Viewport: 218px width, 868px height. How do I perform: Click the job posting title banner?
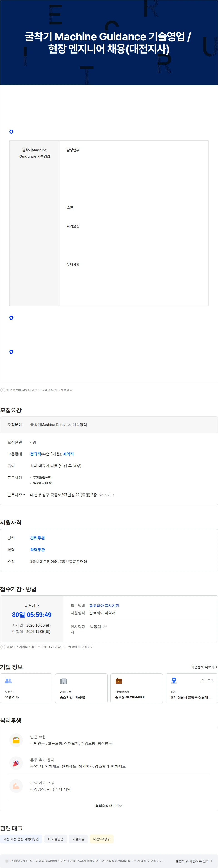(109, 42)
